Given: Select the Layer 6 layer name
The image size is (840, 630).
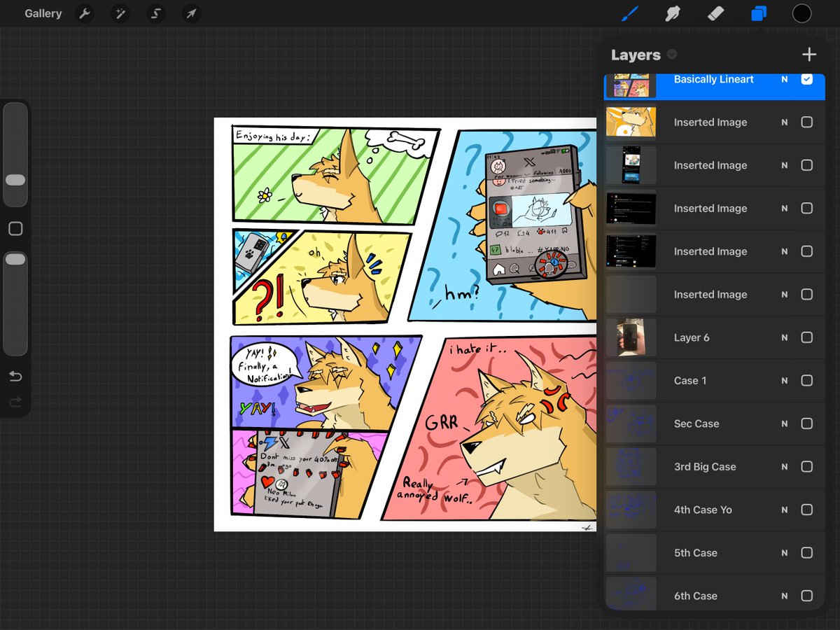Looking at the screenshot, I should (x=692, y=337).
